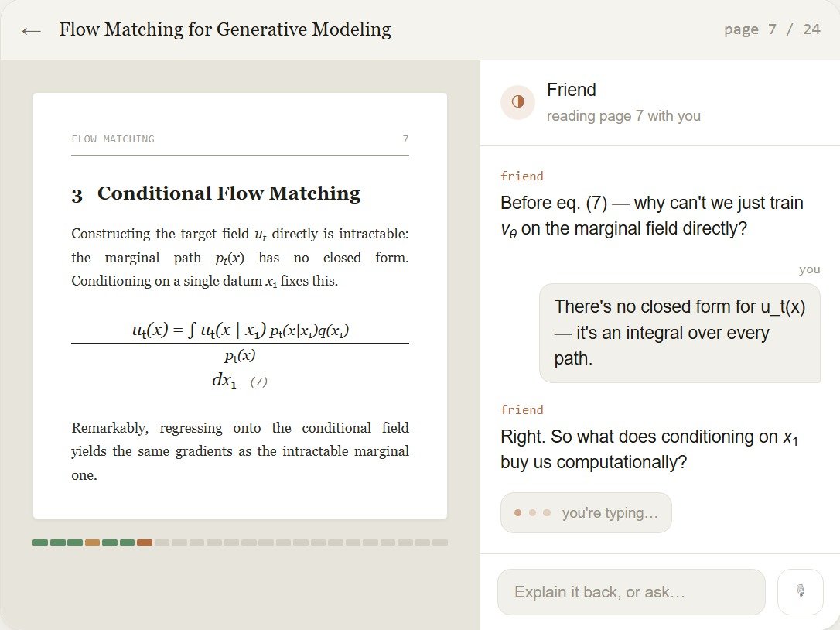Screen dimensions: 840x630
Task: Click the 'FLOW MATCHING' running header on the page
Action: (113, 139)
